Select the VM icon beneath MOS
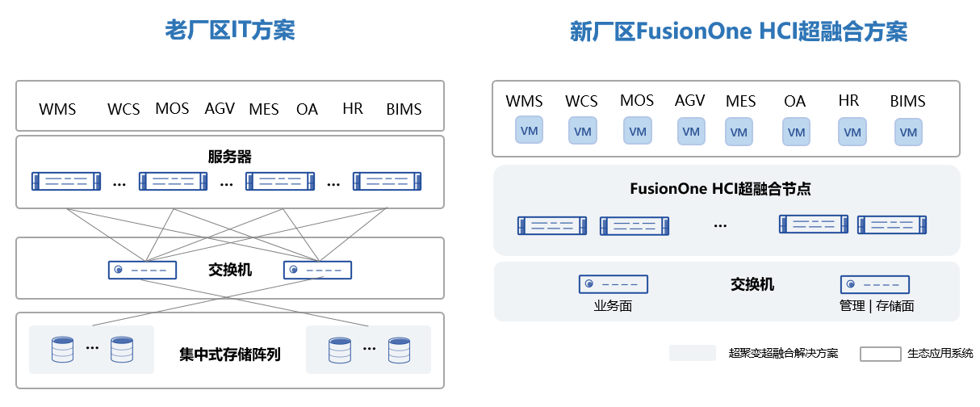This screenshot has width=980, height=407. click(638, 131)
